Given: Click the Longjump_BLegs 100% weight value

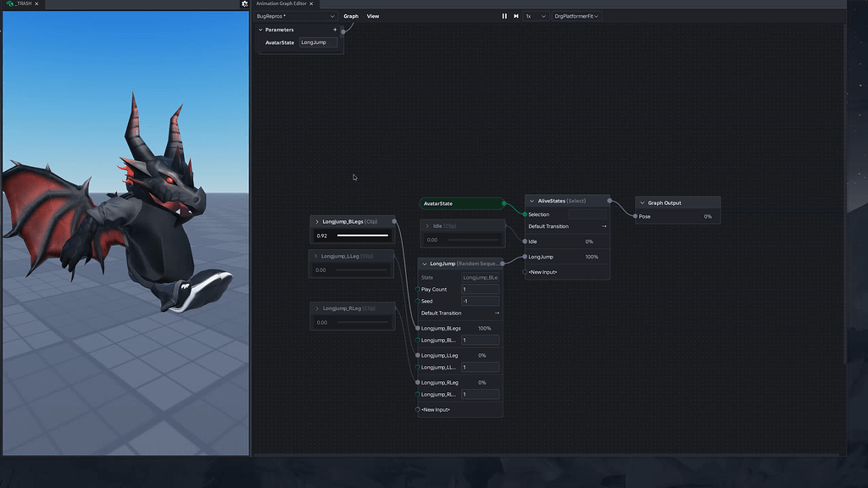Looking at the screenshot, I should click(x=484, y=328).
